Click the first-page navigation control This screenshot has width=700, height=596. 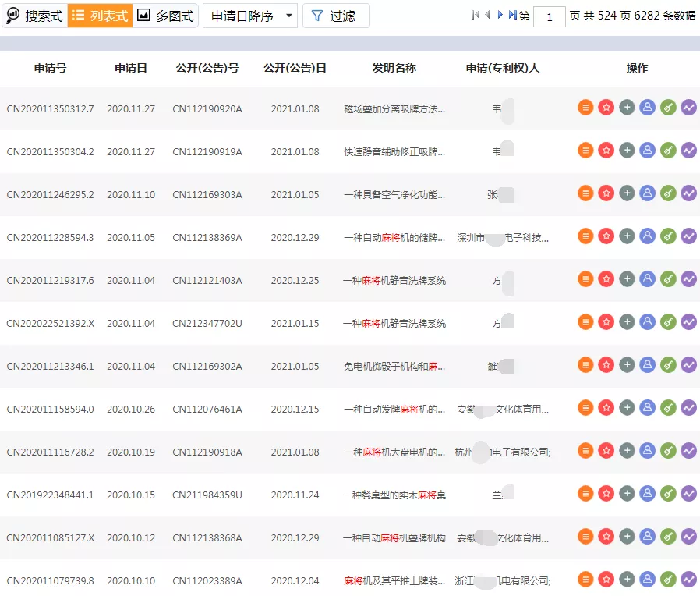point(474,15)
